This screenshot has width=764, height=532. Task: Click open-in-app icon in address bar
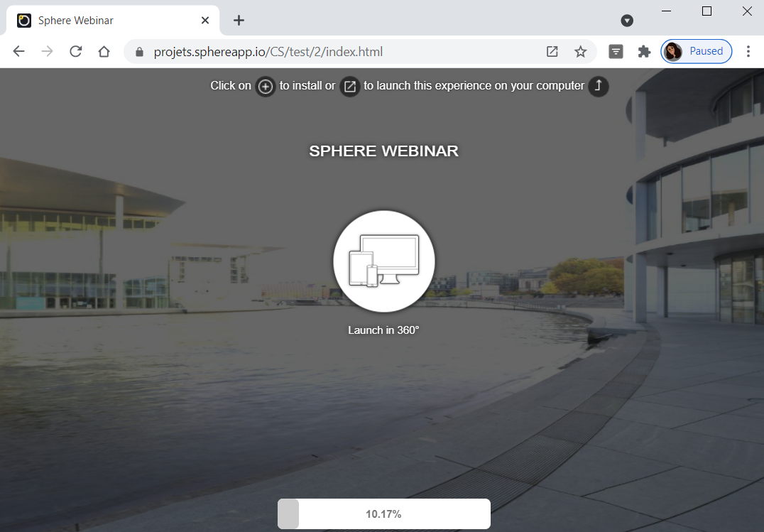[x=552, y=52]
